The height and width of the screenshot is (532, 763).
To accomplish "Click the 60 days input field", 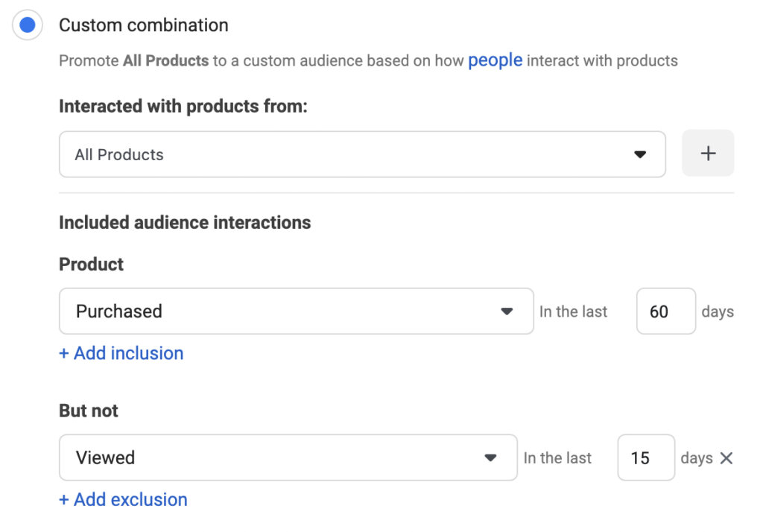I will tap(665, 311).
